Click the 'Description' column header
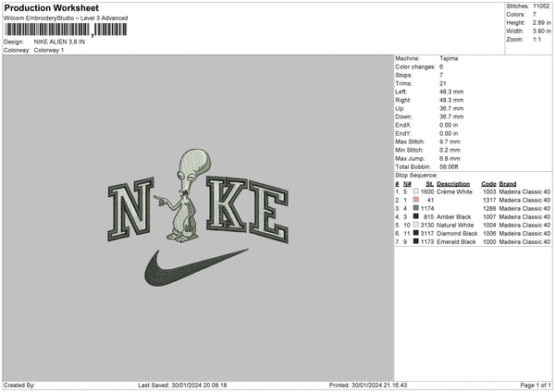555x392 pixels. click(453, 184)
